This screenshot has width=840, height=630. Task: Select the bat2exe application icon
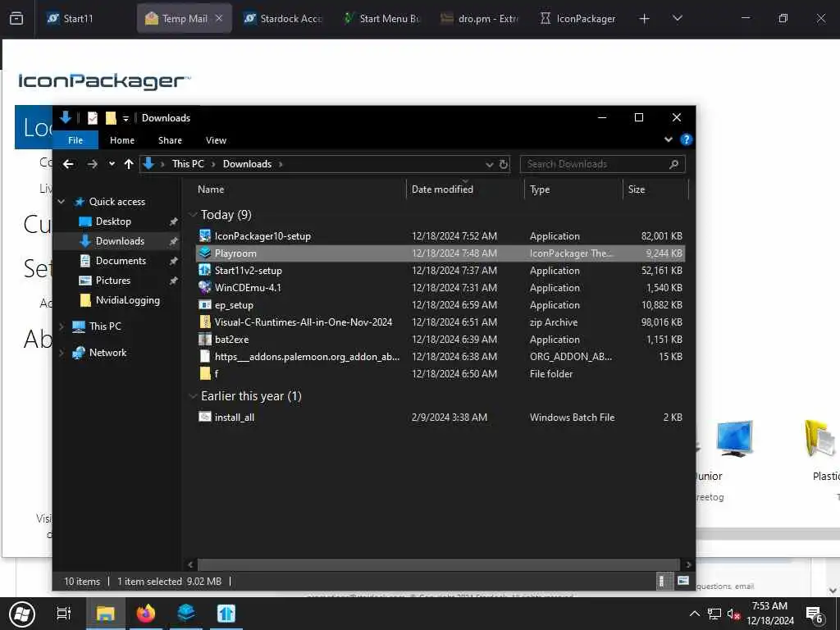[204, 339]
